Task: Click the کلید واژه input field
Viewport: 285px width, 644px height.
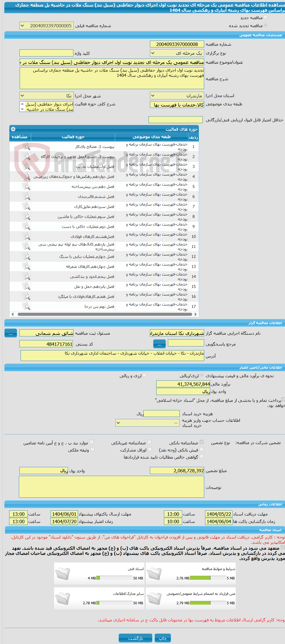Action: (46, 53)
